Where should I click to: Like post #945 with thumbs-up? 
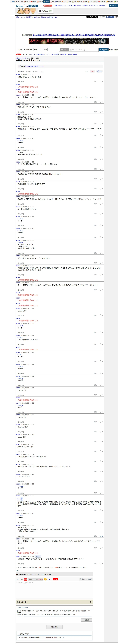tap(95, 102)
